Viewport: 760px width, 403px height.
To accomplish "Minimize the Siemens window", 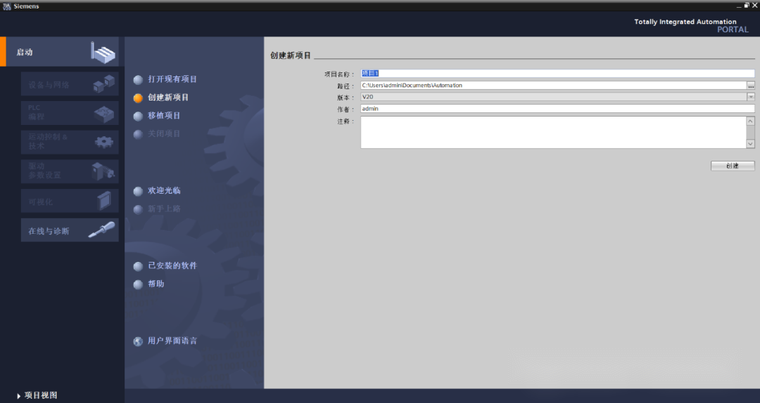I will [x=739, y=6].
